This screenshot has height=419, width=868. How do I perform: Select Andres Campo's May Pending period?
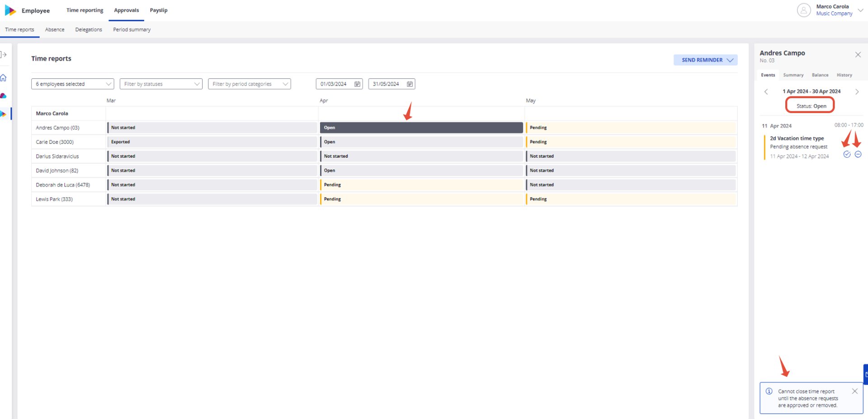tap(631, 128)
